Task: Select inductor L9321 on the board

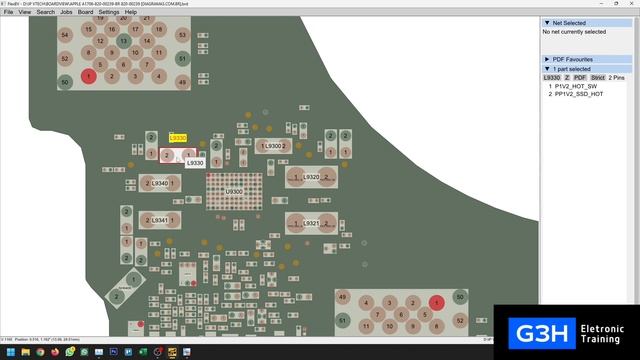Action: tap(311, 223)
